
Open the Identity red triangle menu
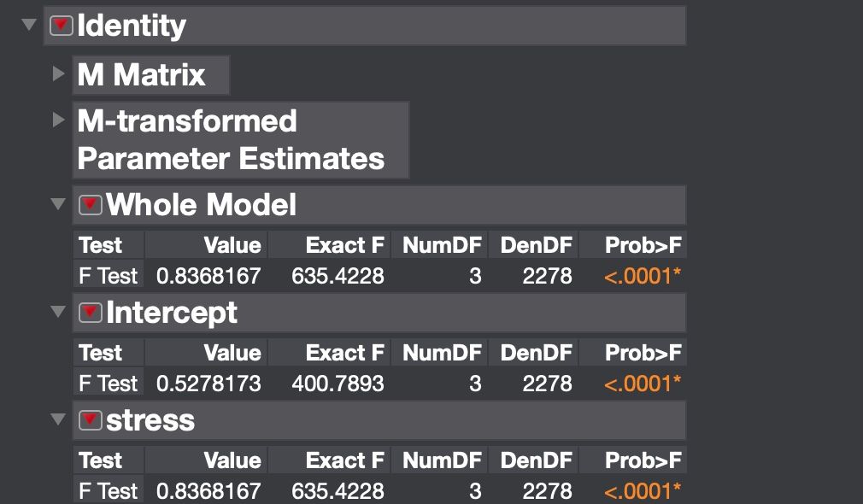tap(60, 25)
